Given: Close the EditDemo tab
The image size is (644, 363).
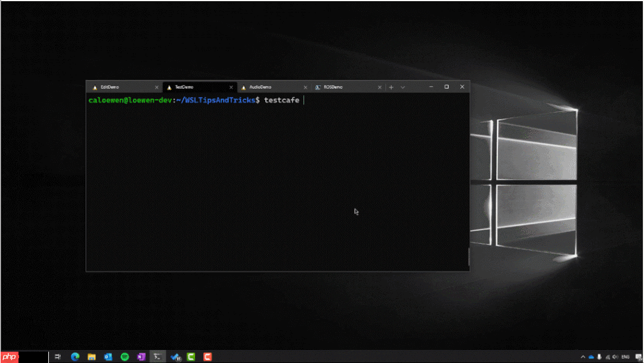Looking at the screenshot, I should point(157,87).
